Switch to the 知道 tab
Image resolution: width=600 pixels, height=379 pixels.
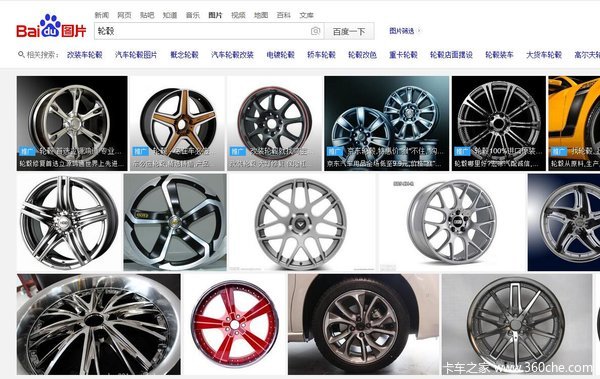170,15
